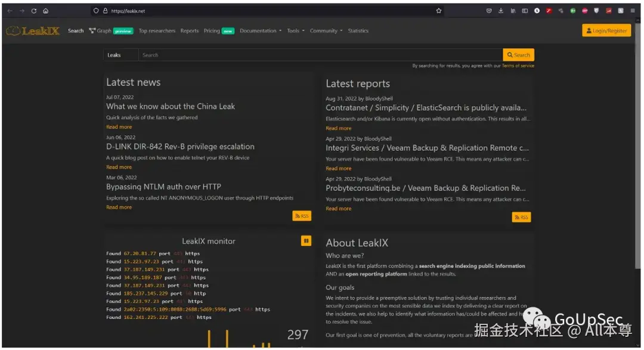Toggle the browser sidebar view
The height and width of the screenshot is (350, 644).
[525, 11]
